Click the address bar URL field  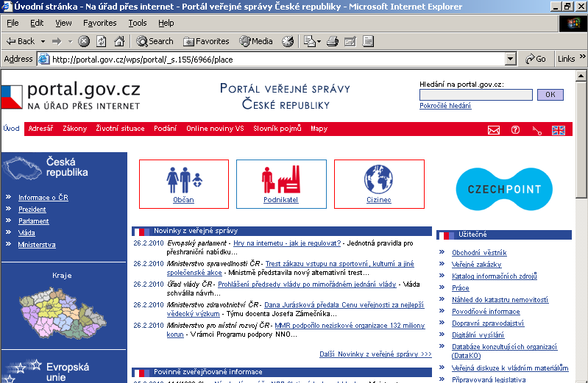point(278,60)
